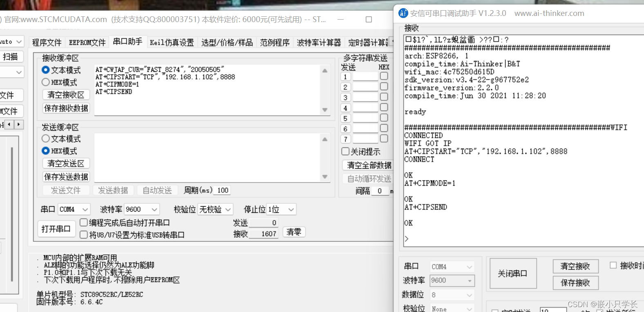Click the Ai-Thinker app logo icon
644x312 pixels.
[403, 13]
